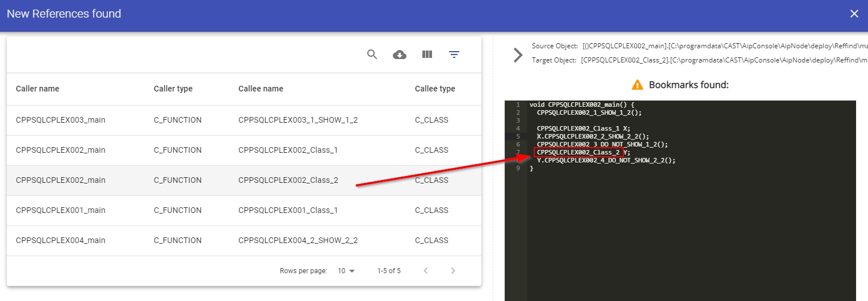Go to previous page of table
Image resolution: width=868 pixels, height=301 pixels.
426,271
